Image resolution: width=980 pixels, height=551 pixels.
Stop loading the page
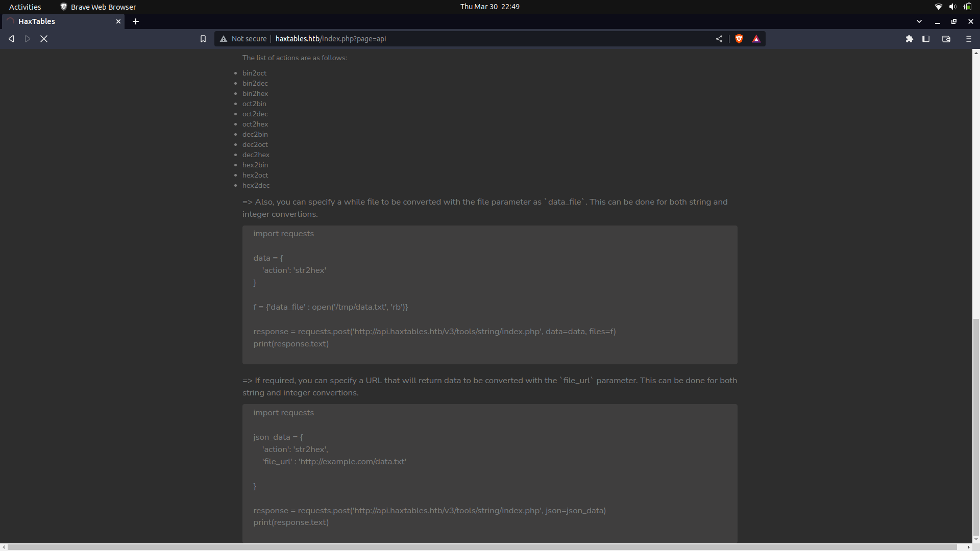click(44, 38)
